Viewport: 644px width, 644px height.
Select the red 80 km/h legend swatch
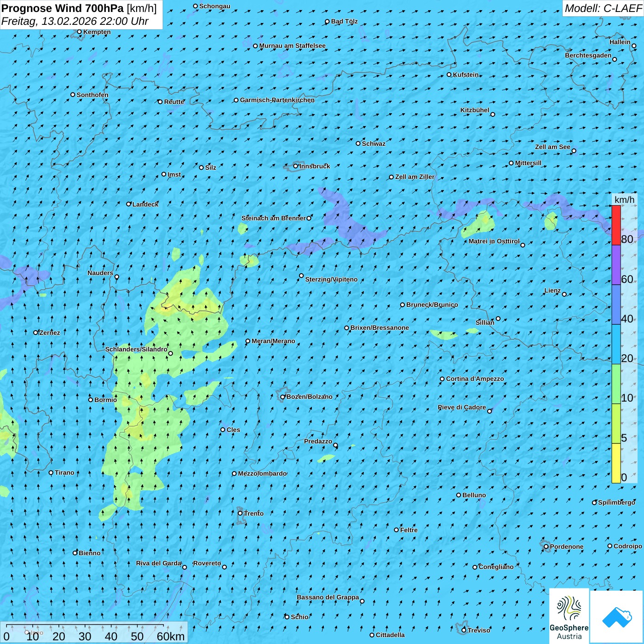616,225
